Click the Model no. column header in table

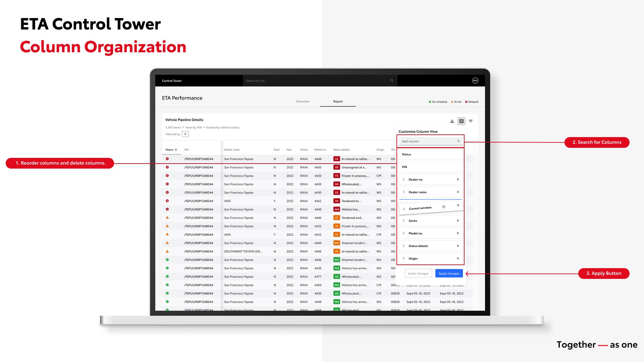[320, 150]
